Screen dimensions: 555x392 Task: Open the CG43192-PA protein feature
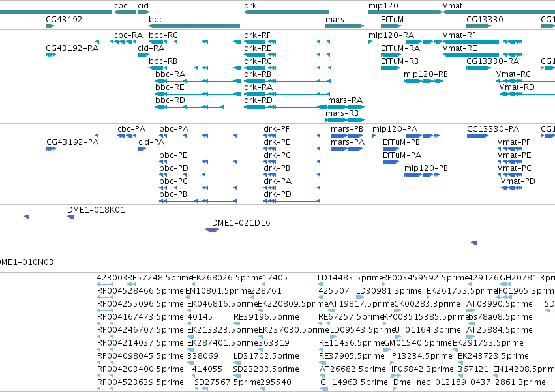[x=52, y=149]
